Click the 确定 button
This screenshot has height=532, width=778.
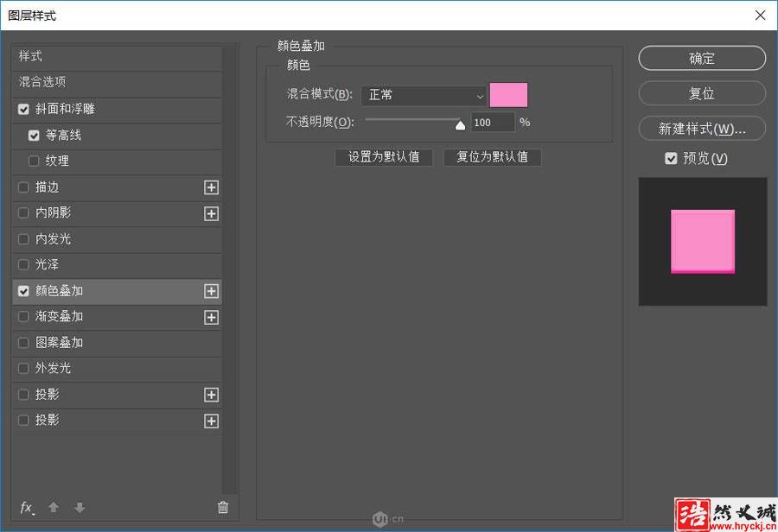click(x=702, y=59)
